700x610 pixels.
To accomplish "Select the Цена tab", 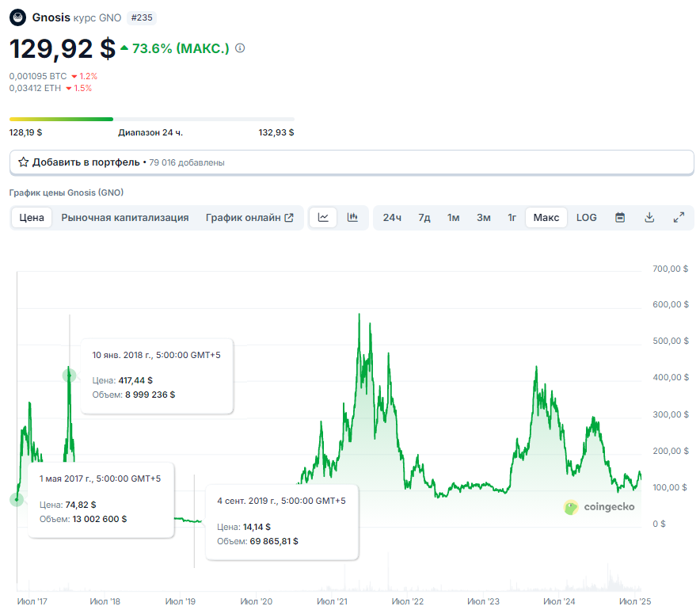I will (x=32, y=218).
